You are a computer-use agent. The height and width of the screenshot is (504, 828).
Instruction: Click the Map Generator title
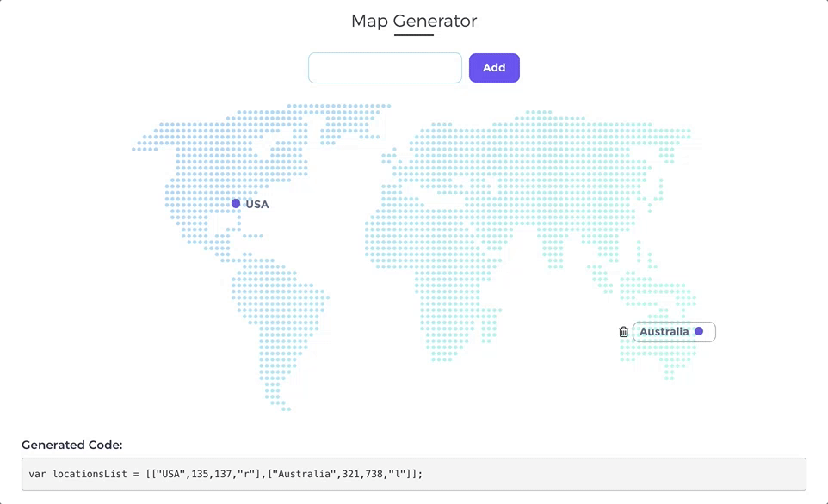coord(413,21)
